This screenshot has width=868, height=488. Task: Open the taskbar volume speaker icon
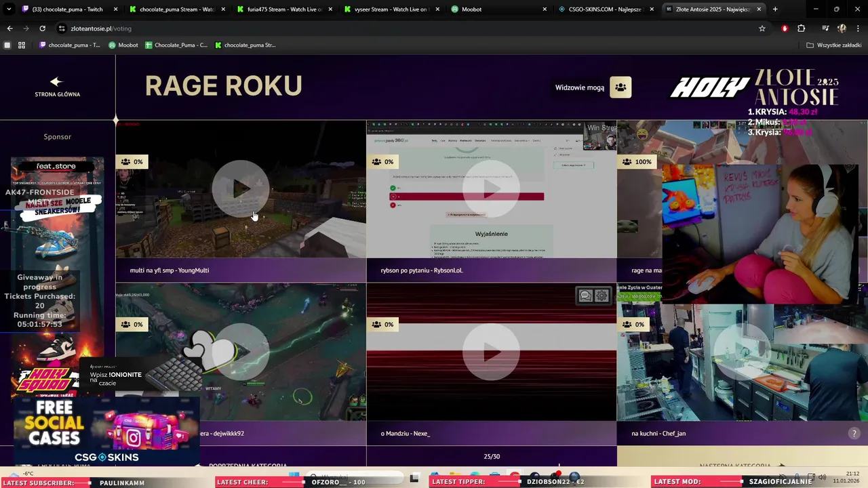tap(822, 477)
